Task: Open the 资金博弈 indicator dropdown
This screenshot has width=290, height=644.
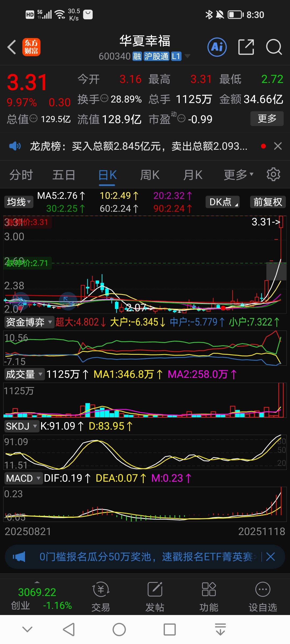Action: coord(29,322)
